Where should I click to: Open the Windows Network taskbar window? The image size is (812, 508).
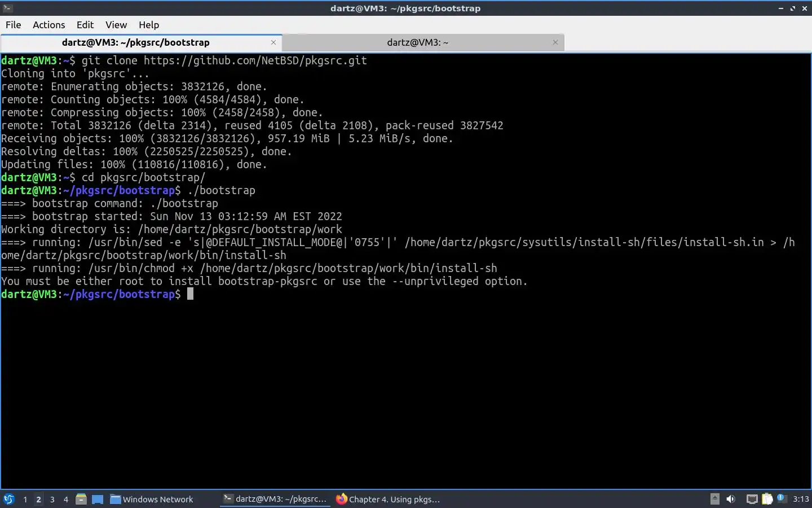[152, 499]
